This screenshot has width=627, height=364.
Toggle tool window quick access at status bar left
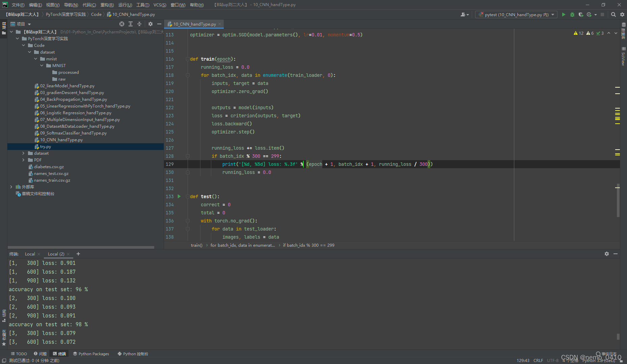pos(4,361)
